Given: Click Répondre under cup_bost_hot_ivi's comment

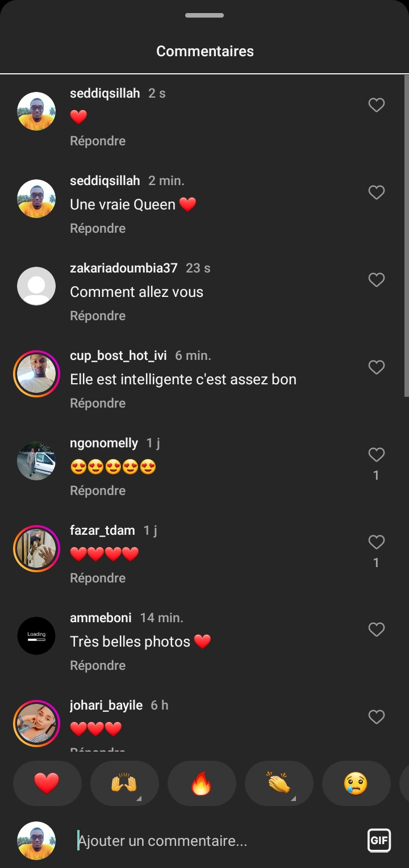Looking at the screenshot, I should point(98,403).
